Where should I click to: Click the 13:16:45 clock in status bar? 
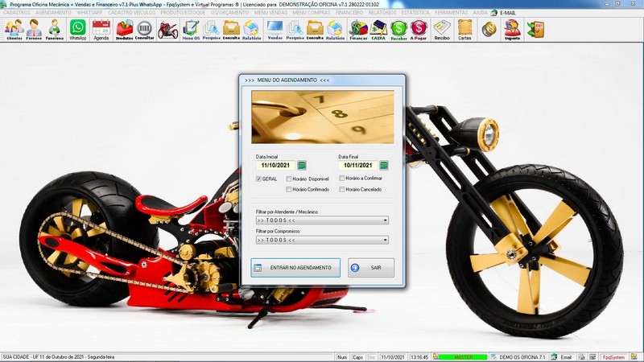pos(419,357)
